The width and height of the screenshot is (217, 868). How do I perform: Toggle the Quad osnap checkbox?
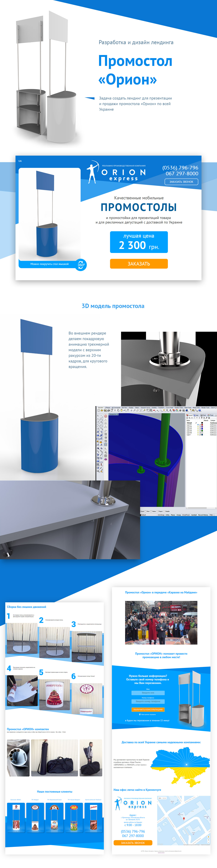140,511
